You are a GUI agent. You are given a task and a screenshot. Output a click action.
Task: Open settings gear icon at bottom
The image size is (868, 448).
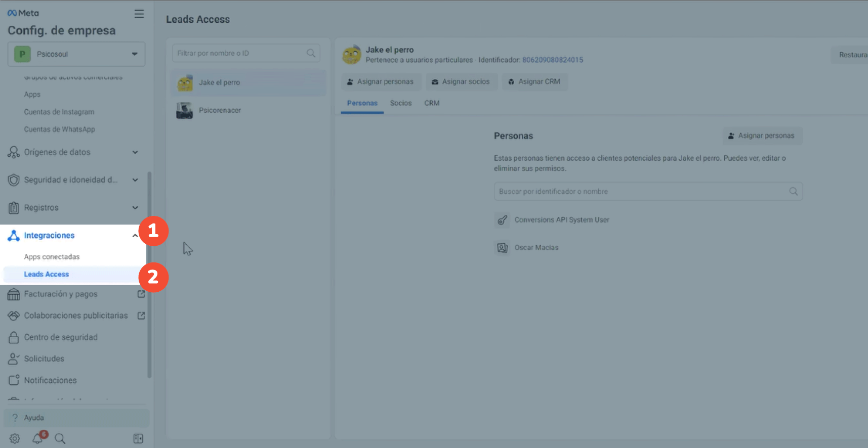(x=15, y=438)
